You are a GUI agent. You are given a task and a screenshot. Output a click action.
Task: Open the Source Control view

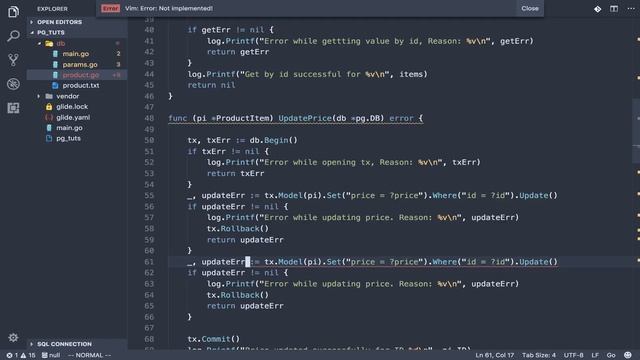13,60
